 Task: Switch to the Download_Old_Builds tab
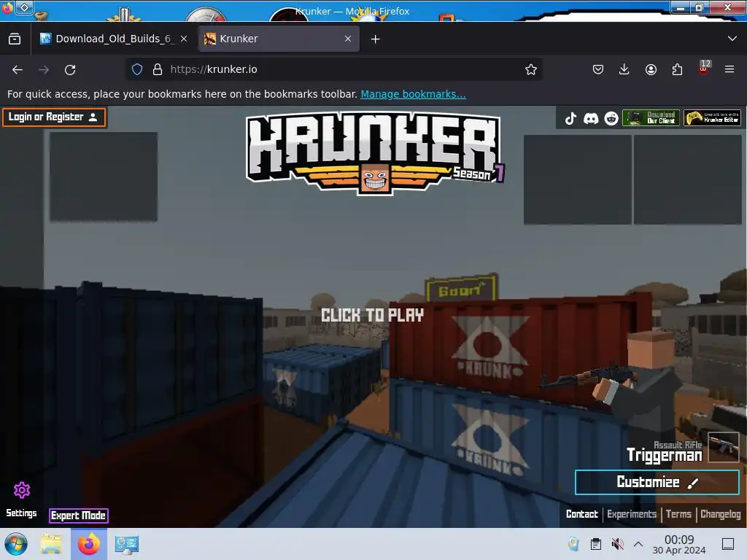115,39
